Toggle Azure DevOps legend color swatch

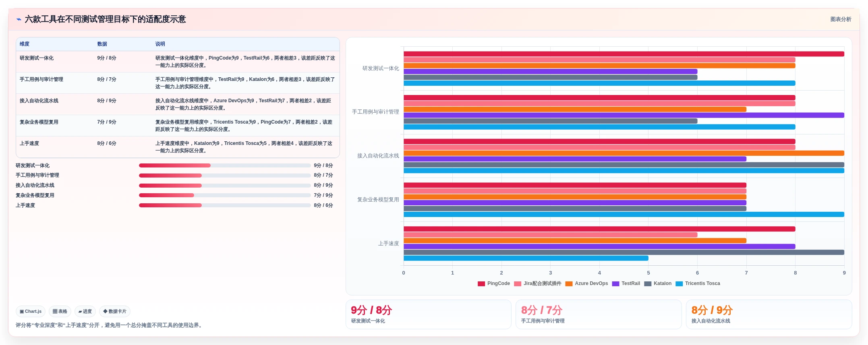569,283
